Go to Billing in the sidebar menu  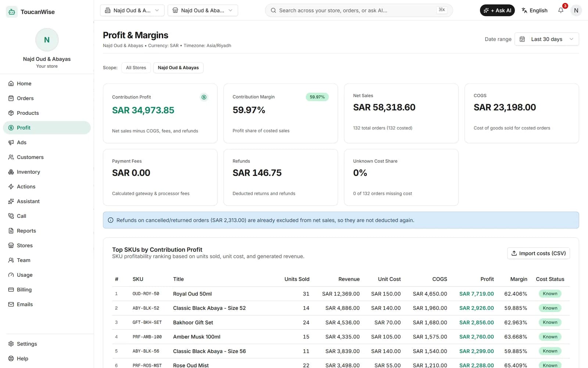tap(47, 290)
